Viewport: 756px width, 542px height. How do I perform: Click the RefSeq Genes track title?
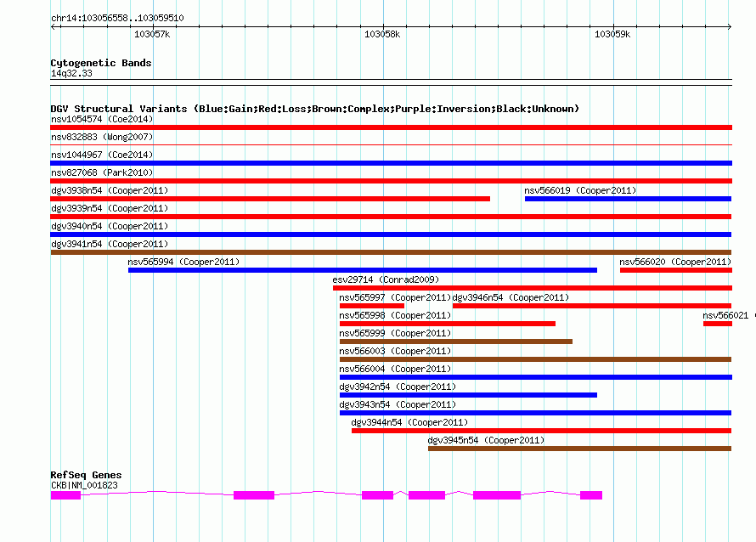[86, 475]
